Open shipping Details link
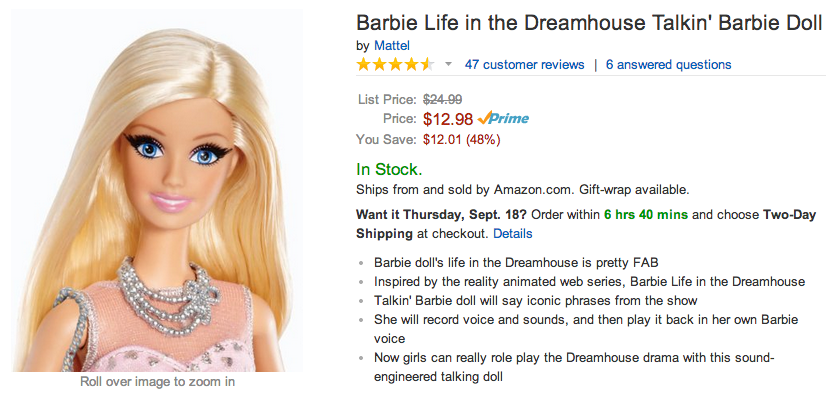828x393 pixels. coord(513,233)
